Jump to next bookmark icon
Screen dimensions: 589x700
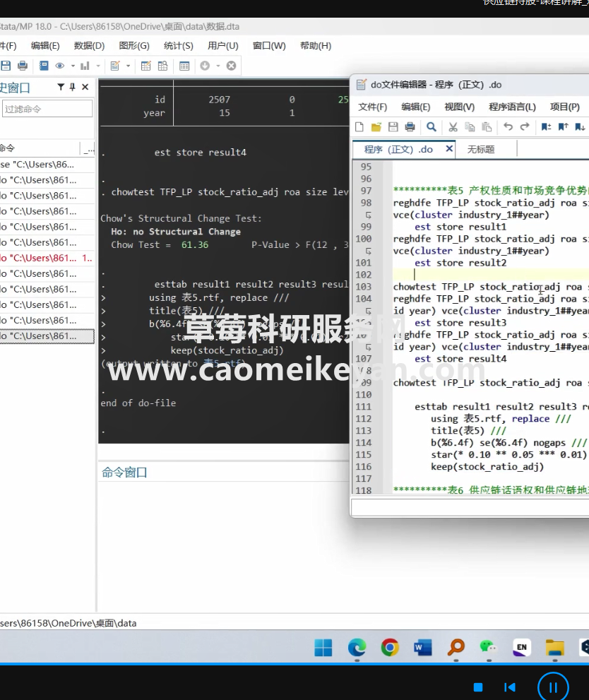point(580,126)
